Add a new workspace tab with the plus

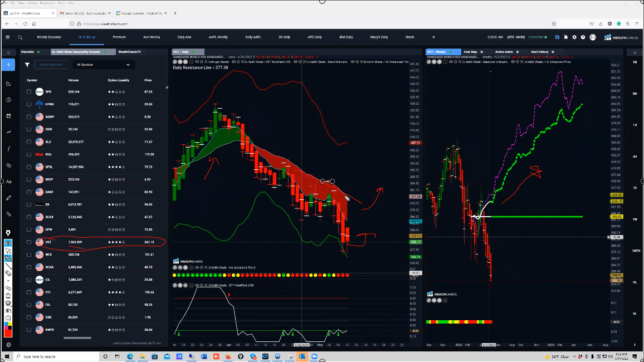pyautogui.click(x=433, y=37)
